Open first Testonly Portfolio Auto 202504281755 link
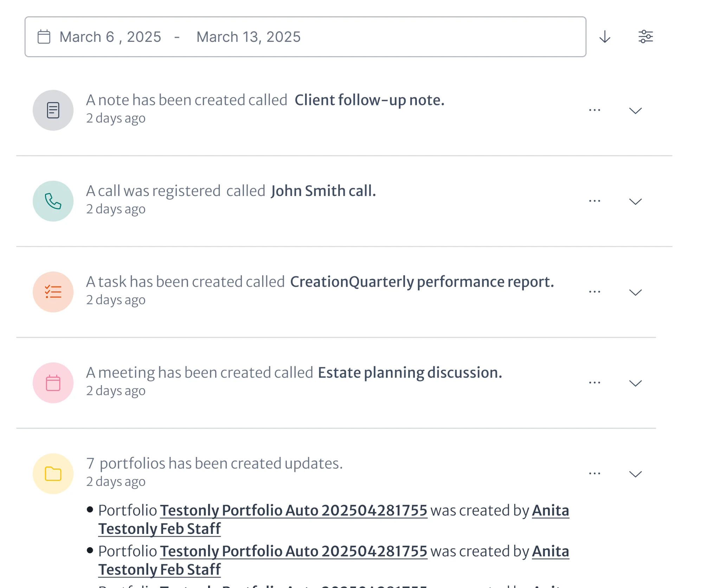This screenshot has height=588, width=703. coord(294,510)
